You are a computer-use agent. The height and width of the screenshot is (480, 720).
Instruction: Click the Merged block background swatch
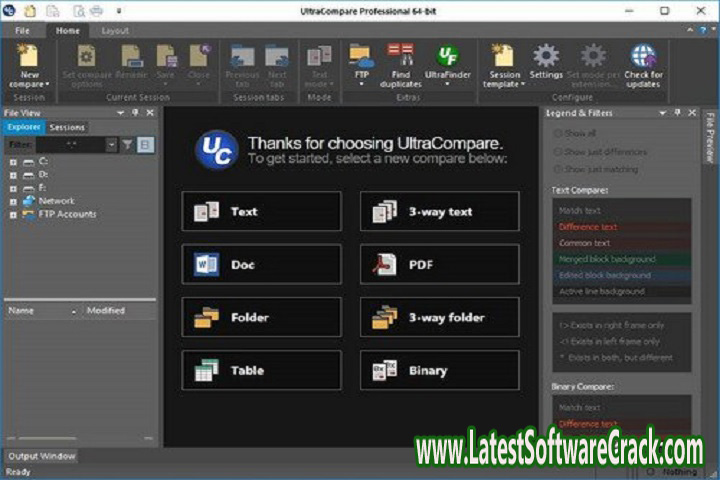[x=622, y=259]
